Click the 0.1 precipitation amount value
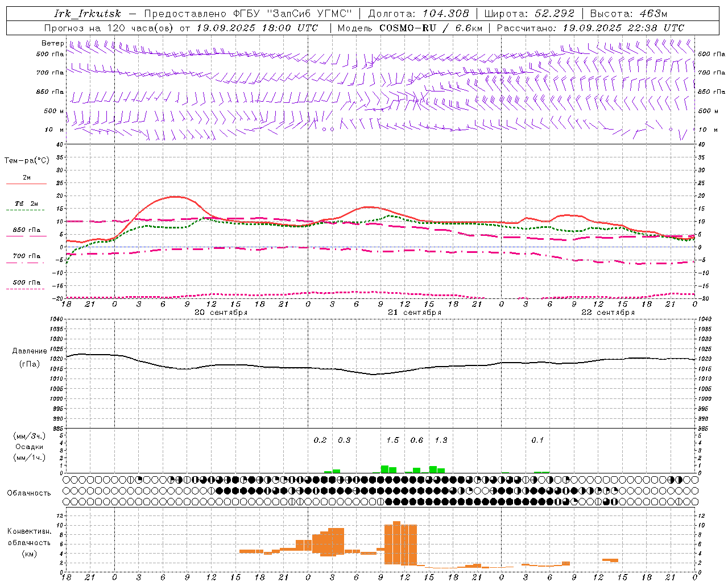Viewport: 728px width, 582px height. (x=537, y=440)
